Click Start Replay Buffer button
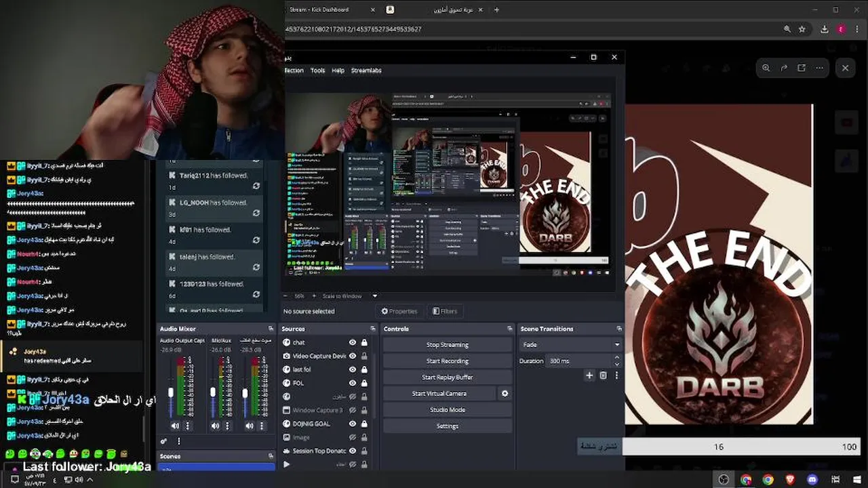The image size is (868, 488). coord(448,377)
